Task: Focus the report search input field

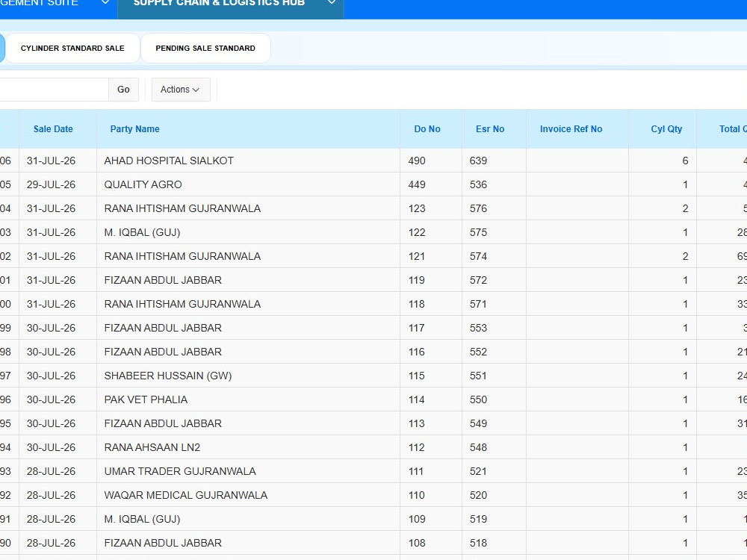Action: coord(54,90)
